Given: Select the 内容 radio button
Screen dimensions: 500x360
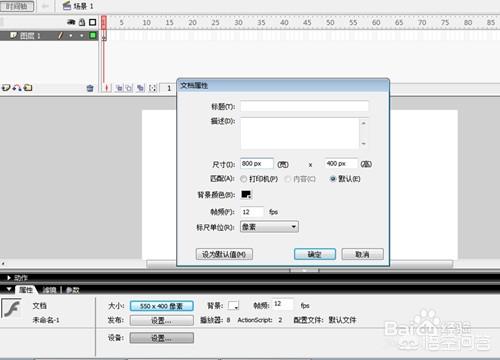Looking at the screenshot, I should (288, 179).
